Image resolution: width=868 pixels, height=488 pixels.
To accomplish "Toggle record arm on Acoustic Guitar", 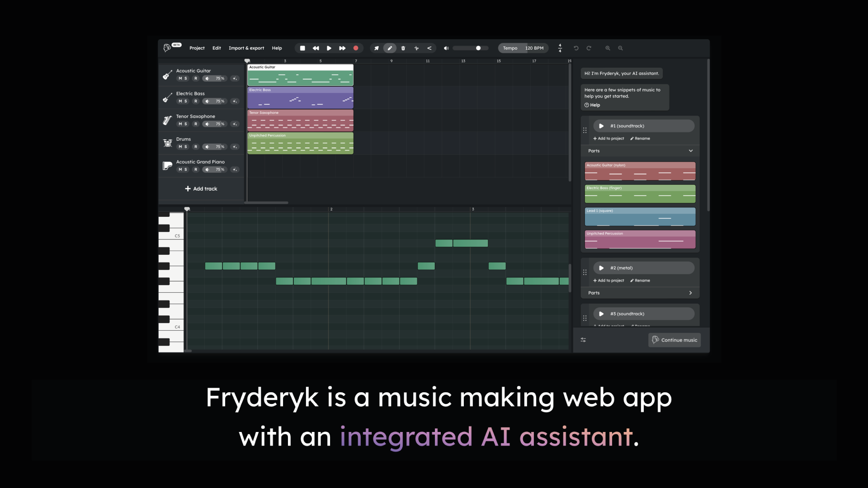I will point(196,78).
